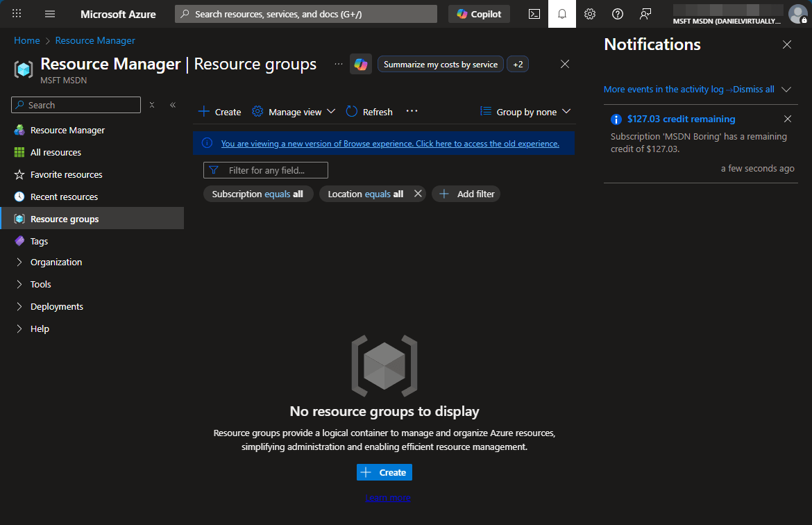812x525 pixels.
Task: Close the Notifications panel
Action: point(787,44)
